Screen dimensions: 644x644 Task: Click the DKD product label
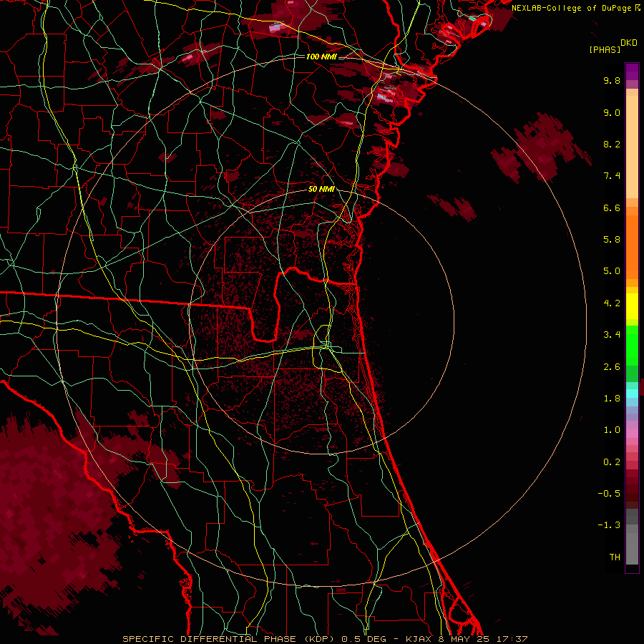pyautogui.click(x=629, y=43)
